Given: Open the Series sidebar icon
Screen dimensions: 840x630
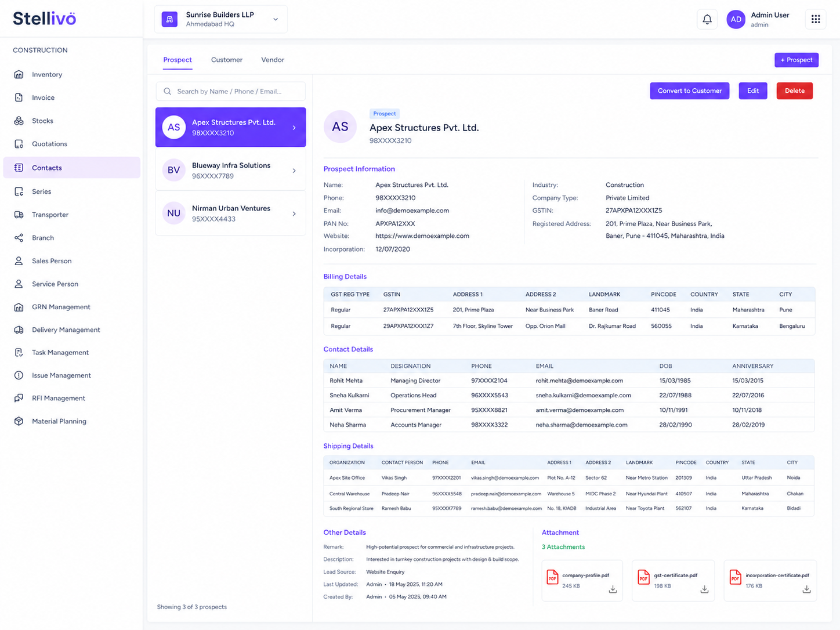Looking at the screenshot, I should click(x=19, y=191).
